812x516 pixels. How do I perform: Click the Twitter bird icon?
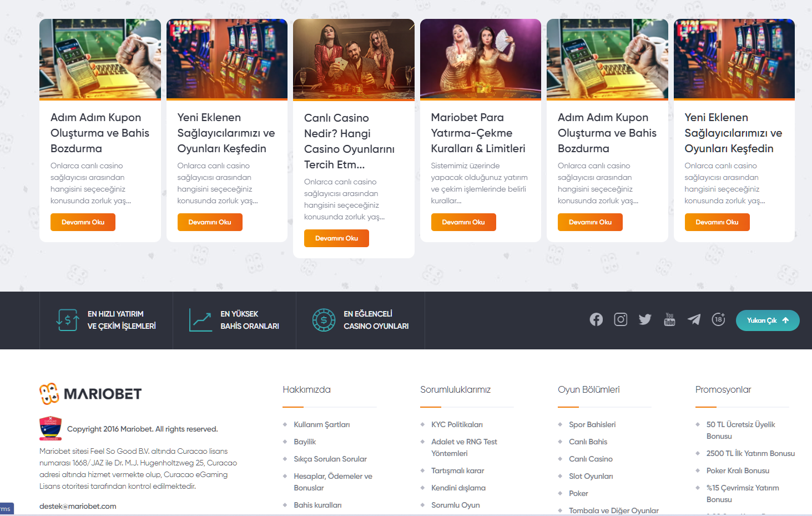(x=645, y=319)
